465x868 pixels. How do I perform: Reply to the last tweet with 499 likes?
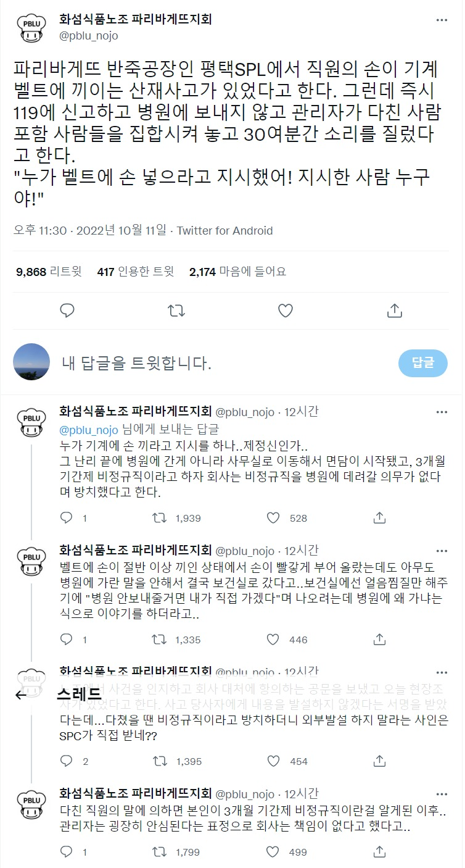(67, 853)
